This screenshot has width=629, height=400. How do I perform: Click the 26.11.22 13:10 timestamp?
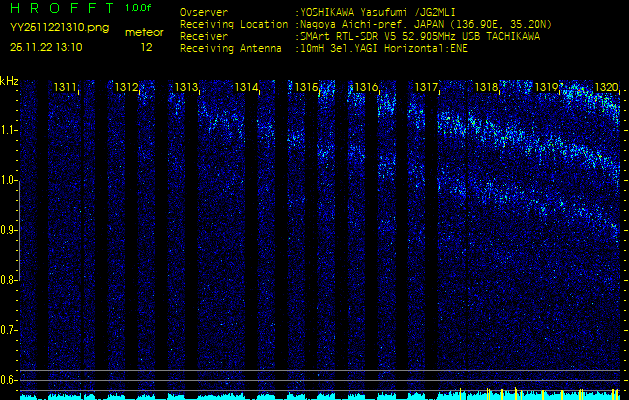[46, 47]
